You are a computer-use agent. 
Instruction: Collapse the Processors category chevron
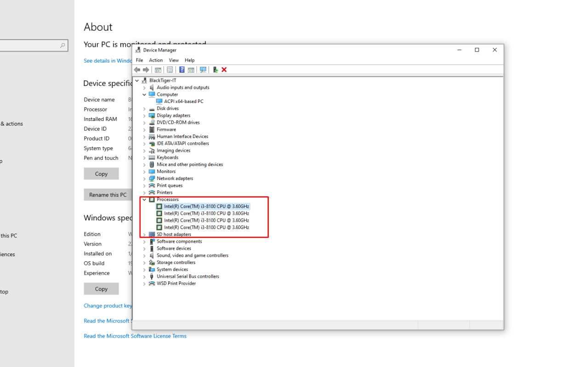tap(144, 200)
